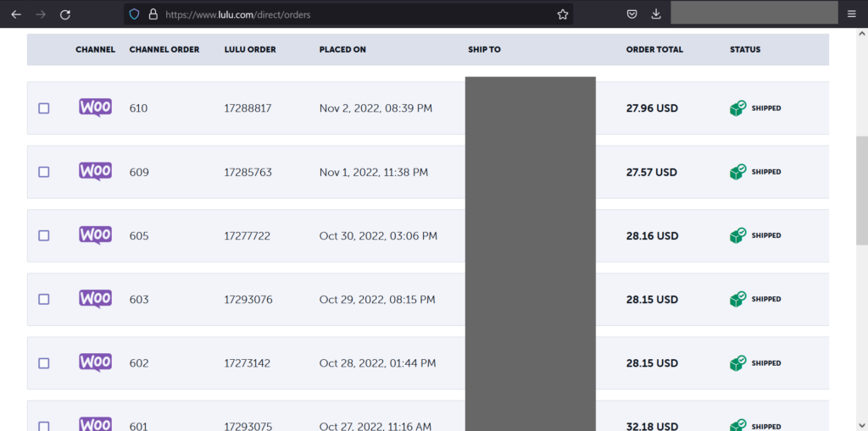Click channel order number 610

138,108
